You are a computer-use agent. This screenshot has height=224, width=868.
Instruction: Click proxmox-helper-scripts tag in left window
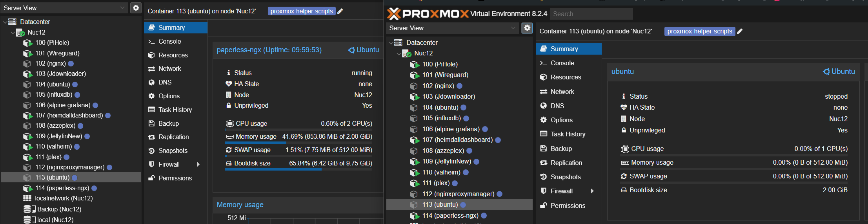click(x=302, y=11)
